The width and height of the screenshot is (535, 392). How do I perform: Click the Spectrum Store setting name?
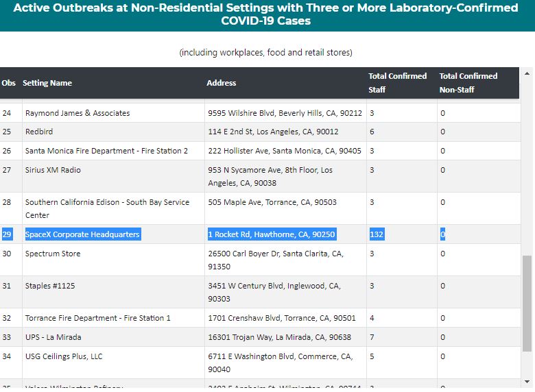[53, 254]
